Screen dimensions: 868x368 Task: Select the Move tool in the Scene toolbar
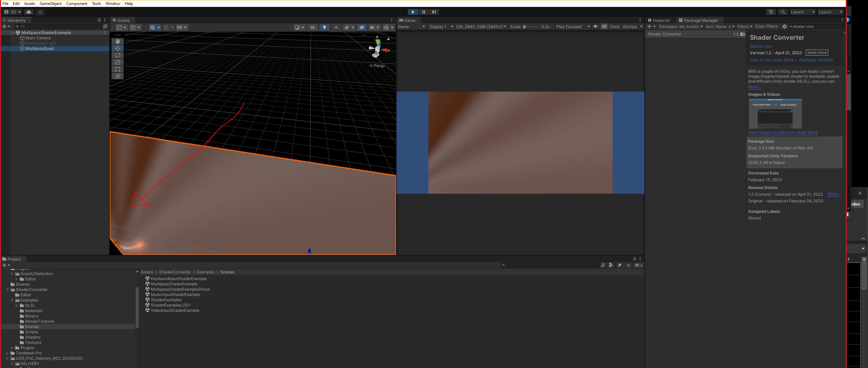[x=118, y=48]
